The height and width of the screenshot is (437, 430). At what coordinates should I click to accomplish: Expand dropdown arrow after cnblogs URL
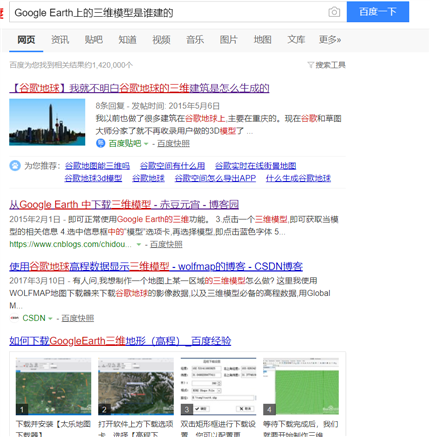[x=139, y=245]
